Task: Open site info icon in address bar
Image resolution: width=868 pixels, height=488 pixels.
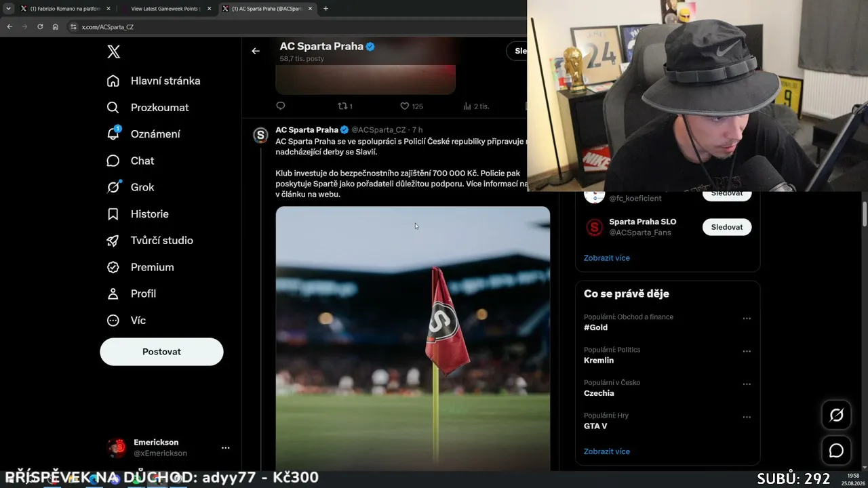Action: (x=74, y=26)
